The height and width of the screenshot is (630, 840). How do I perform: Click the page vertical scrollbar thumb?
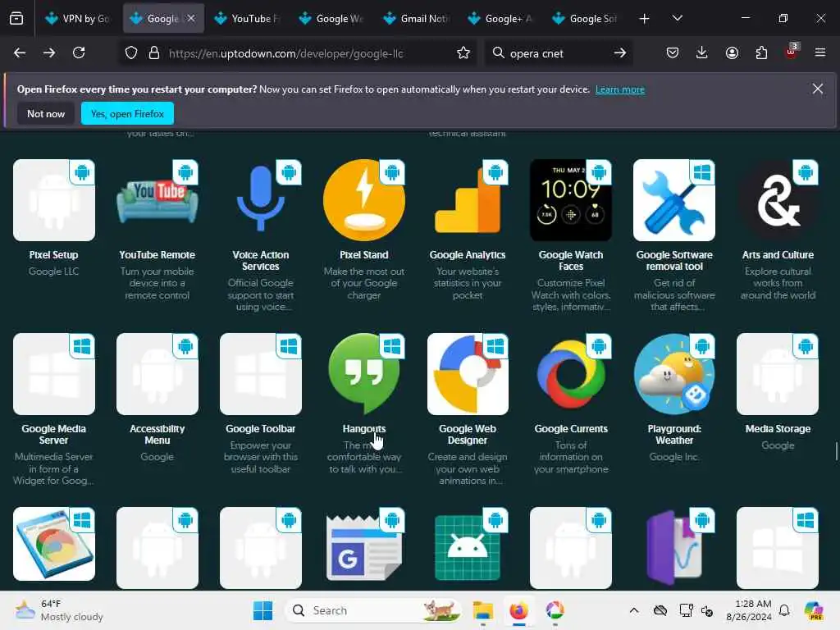836,451
